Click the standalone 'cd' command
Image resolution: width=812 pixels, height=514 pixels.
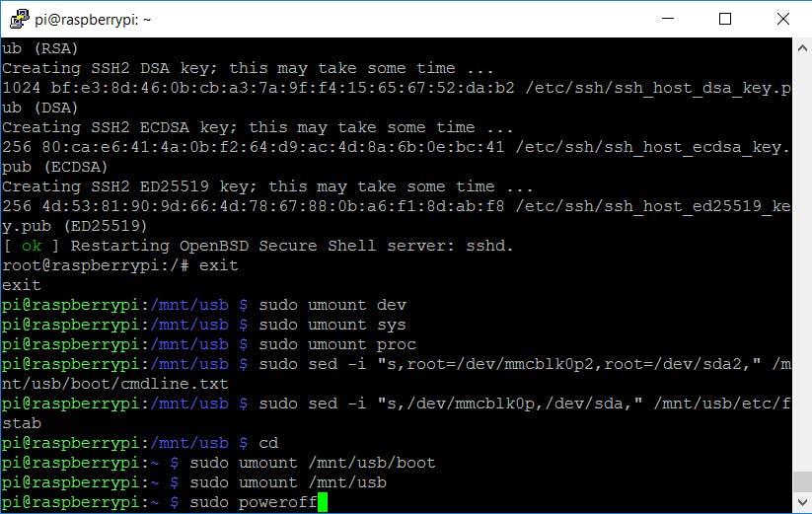pyautogui.click(x=268, y=443)
